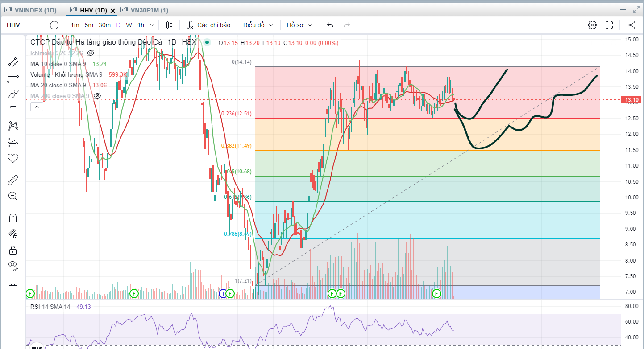Click the current price label 13.10 on axis
The image size is (644, 349).
click(x=632, y=99)
